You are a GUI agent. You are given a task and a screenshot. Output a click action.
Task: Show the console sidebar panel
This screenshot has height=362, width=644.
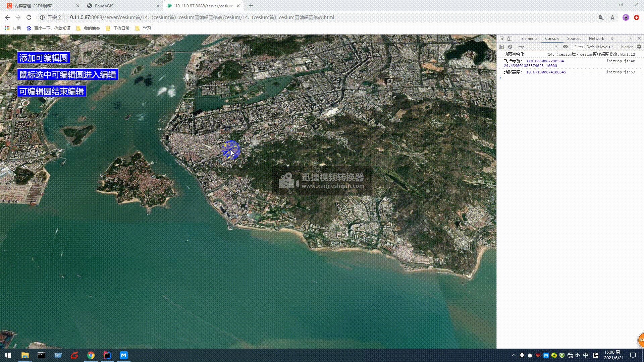[501, 47]
